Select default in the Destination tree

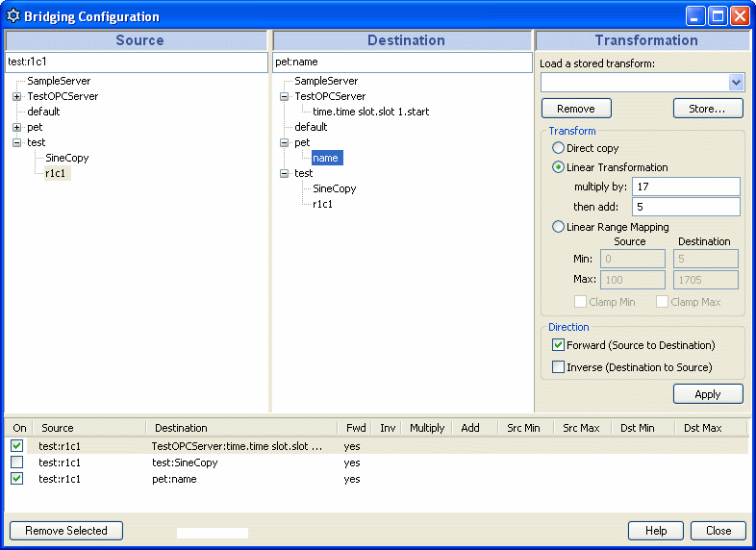coord(311,127)
